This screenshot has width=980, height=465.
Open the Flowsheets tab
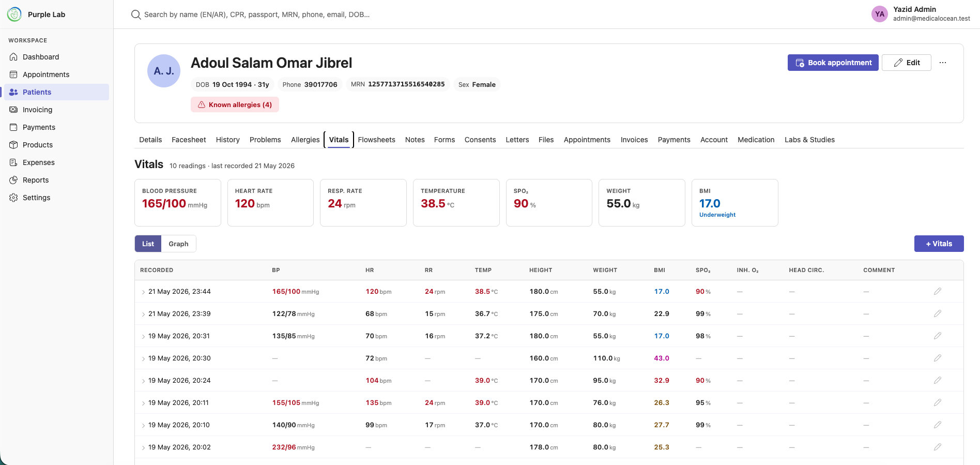pos(376,140)
